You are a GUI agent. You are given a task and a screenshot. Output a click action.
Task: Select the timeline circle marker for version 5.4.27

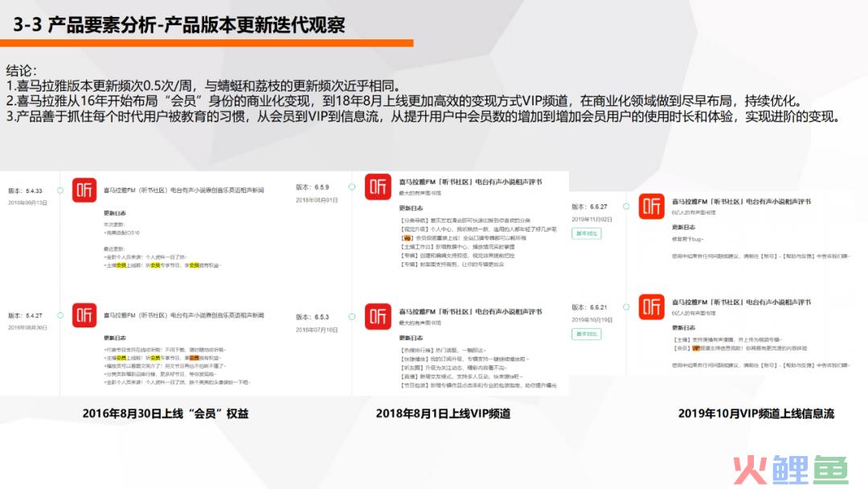click(60, 315)
